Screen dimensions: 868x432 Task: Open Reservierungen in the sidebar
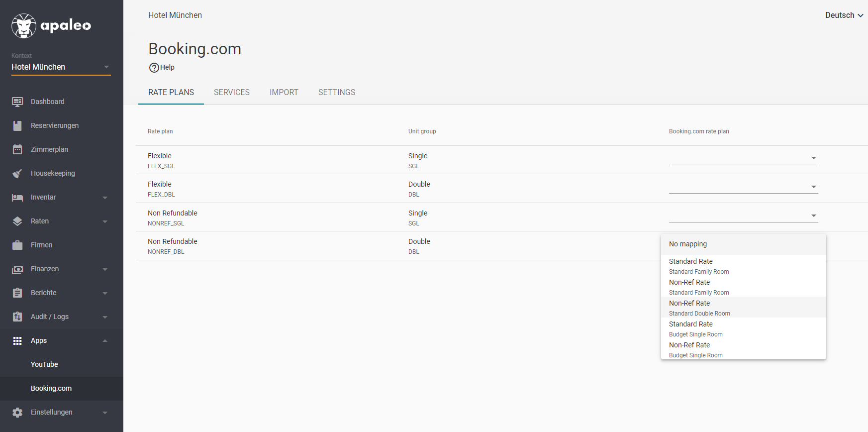(x=55, y=125)
